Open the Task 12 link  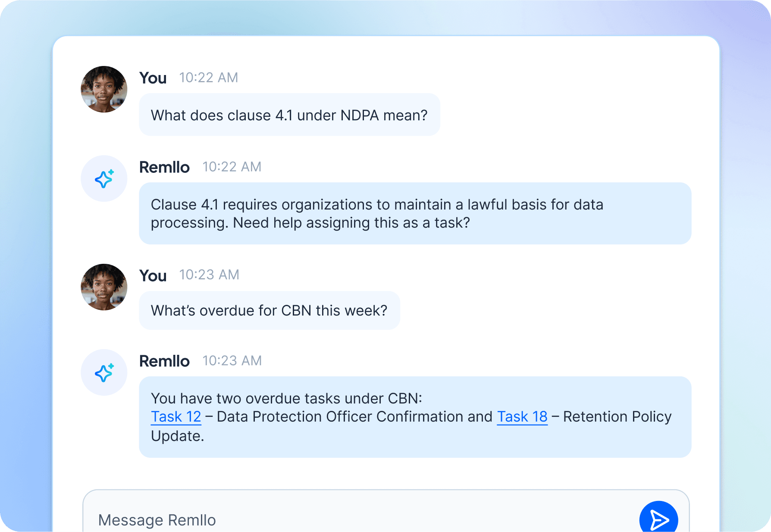point(176,417)
